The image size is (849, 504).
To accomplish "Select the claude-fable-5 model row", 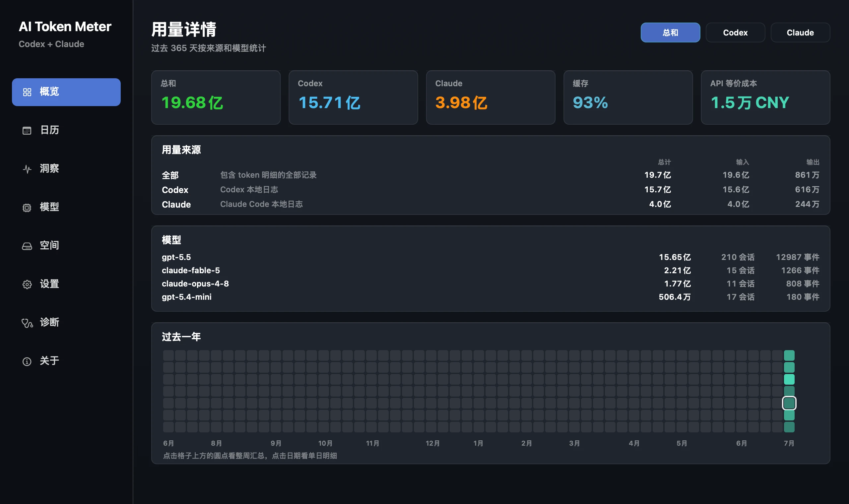I will click(491, 270).
